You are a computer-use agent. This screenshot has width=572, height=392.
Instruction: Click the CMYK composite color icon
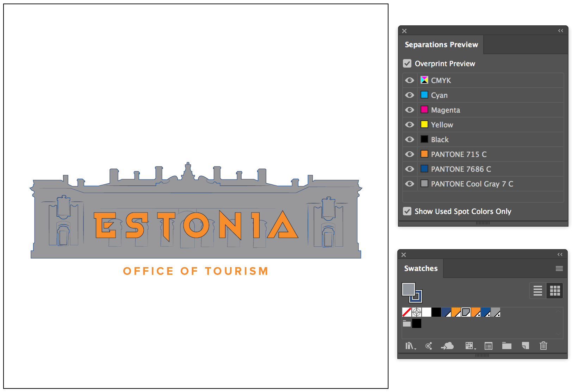click(424, 80)
